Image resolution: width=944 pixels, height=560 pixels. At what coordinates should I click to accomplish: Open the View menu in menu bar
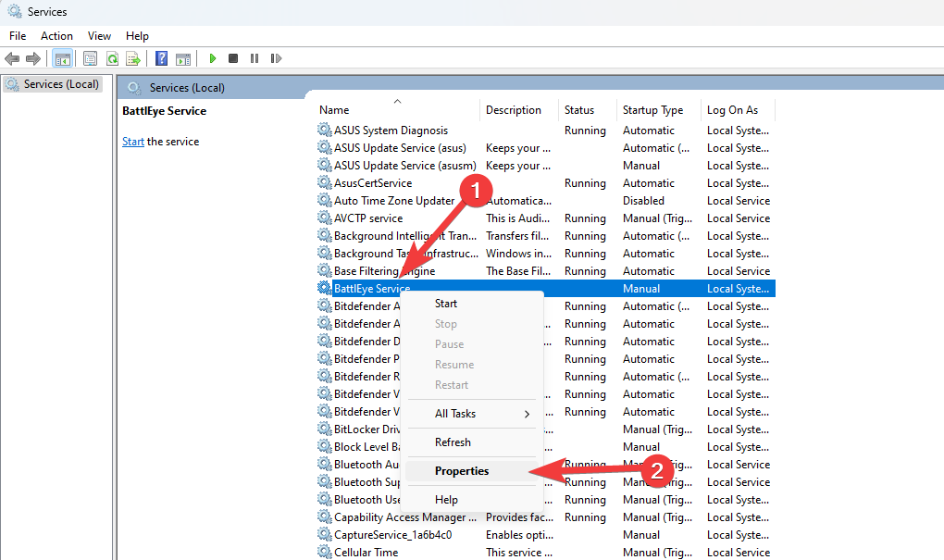(x=99, y=36)
